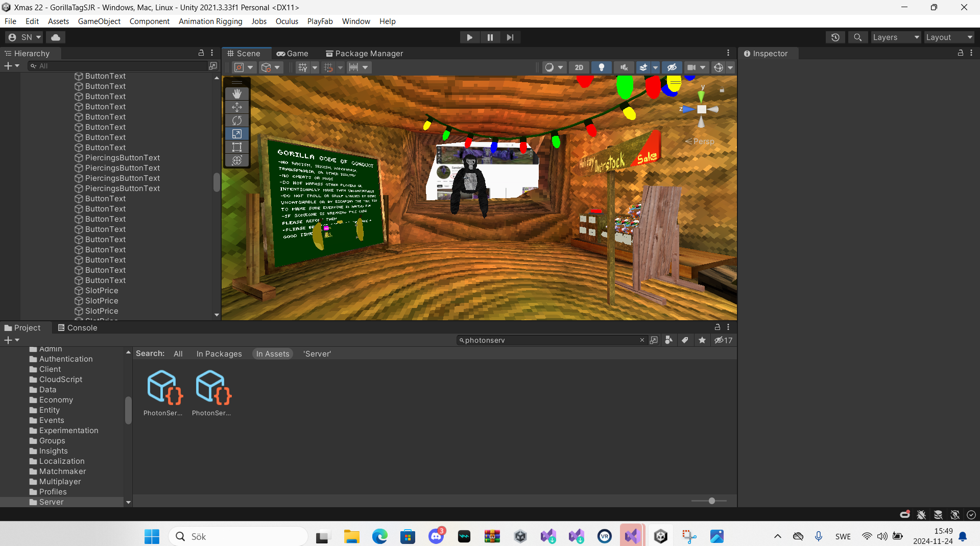The image size is (980, 546).
Task: Select the Scale tool
Action: coord(237,134)
